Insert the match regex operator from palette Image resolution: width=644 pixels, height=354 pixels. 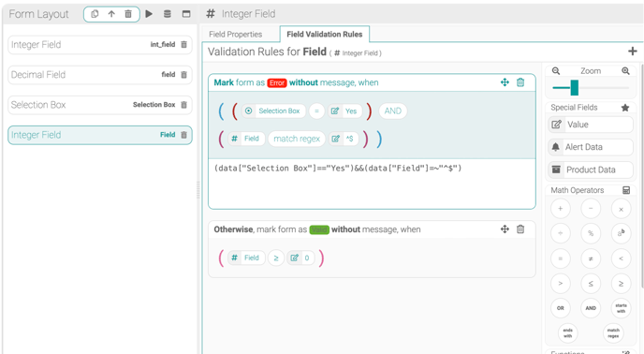coord(613,333)
